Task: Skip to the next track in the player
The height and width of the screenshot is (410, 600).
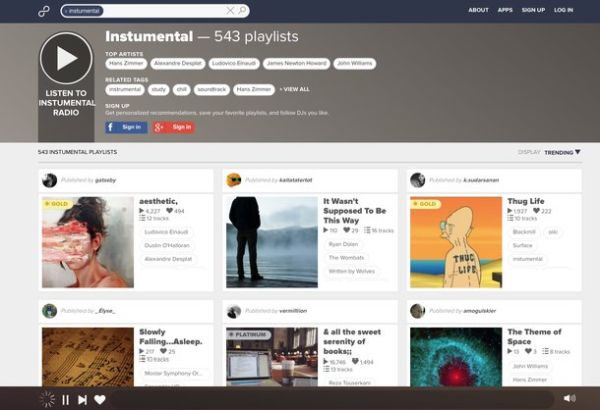Action: (x=83, y=399)
